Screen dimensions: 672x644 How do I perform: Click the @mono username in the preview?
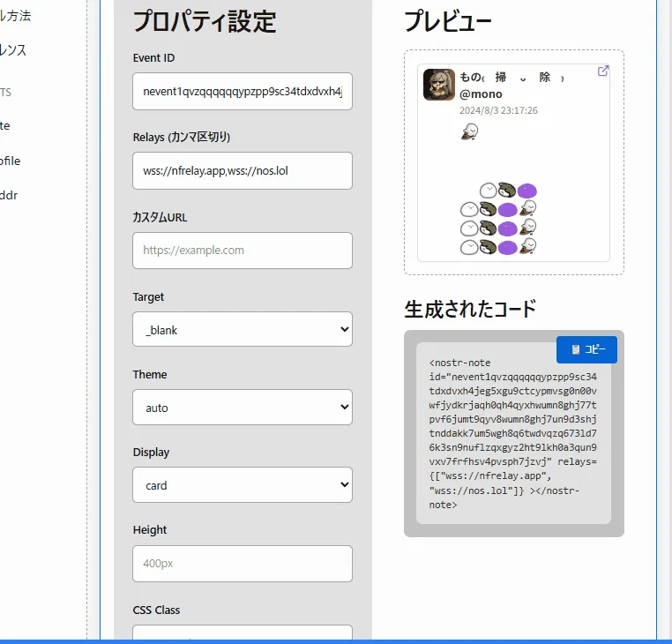tap(481, 94)
